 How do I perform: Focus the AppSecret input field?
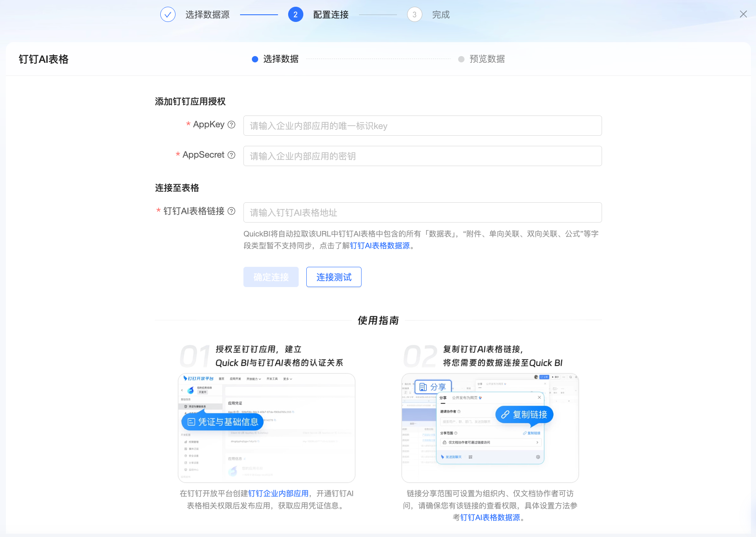(x=423, y=156)
